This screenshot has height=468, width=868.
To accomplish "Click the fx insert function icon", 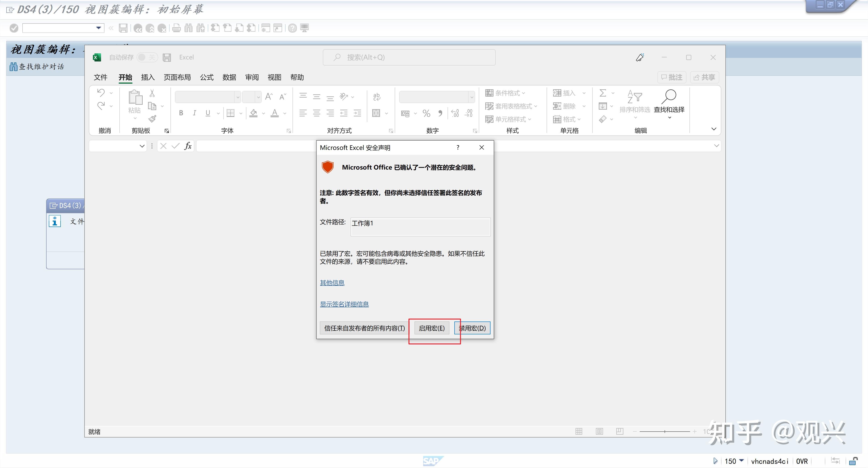I will point(188,146).
